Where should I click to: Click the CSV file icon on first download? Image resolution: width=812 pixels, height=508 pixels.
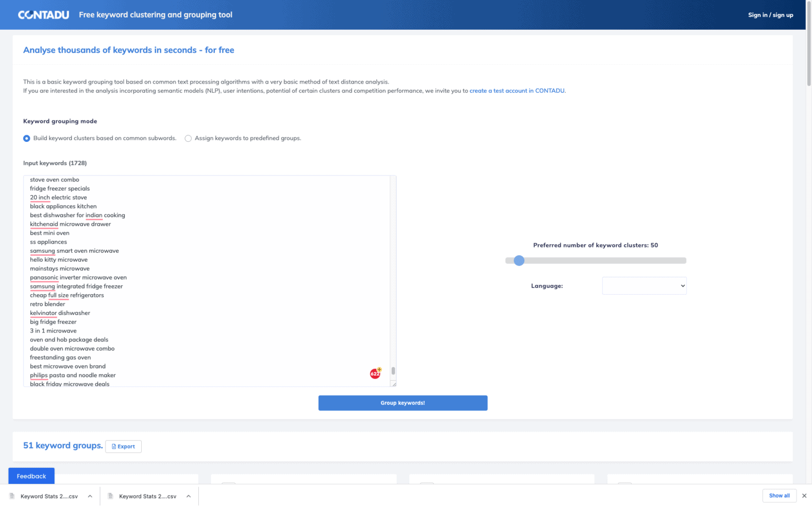coord(12,496)
